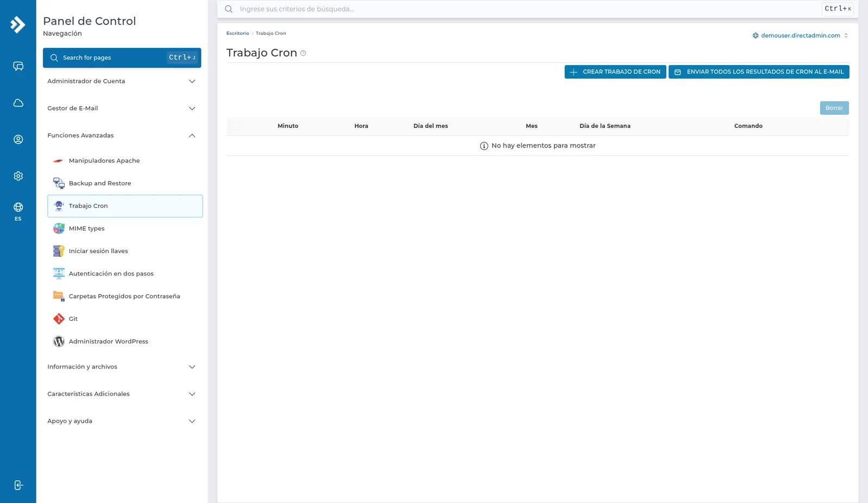Viewport: 868px width, 503px height.
Task: Click the Autenticación en dos pasos icon
Action: coord(59,274)
